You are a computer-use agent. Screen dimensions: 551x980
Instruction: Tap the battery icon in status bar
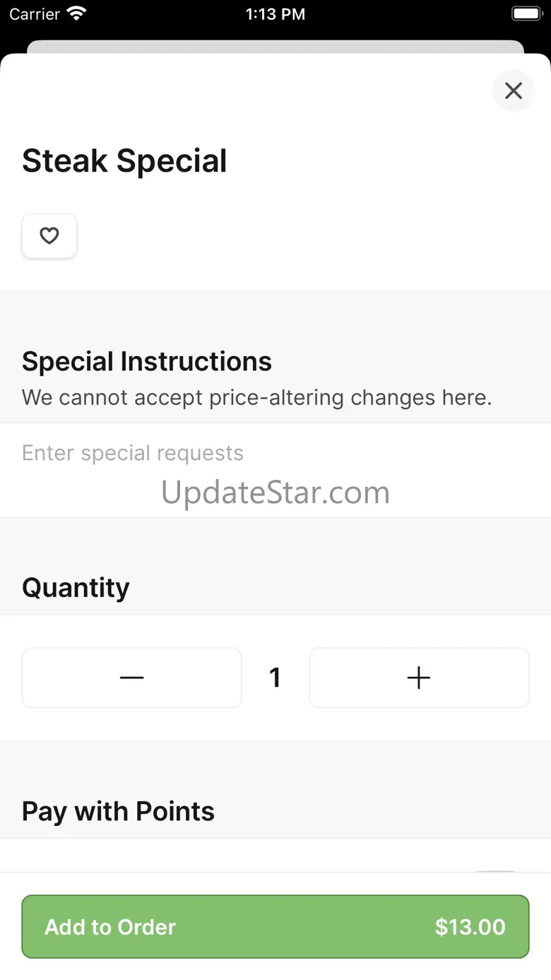pos(526,13)
